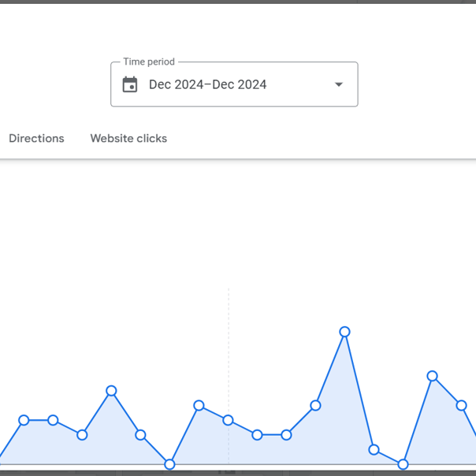
Task: Open the Dec 2024–Dec 2024 date range selector
Action: click(234, 84)
